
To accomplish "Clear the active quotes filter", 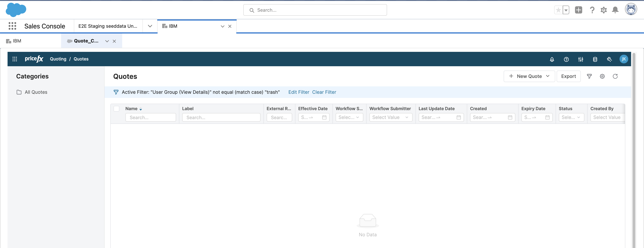I will [324, 92].
